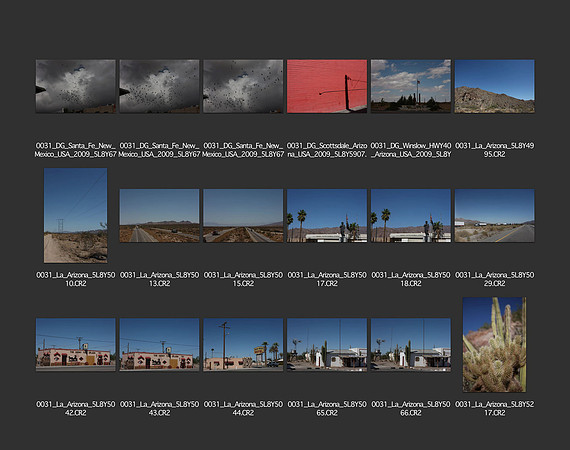Select the rocky hill thumbnail 5L8Y4995
Viewport: 570px width, 450px height.
tap(494, 86)
